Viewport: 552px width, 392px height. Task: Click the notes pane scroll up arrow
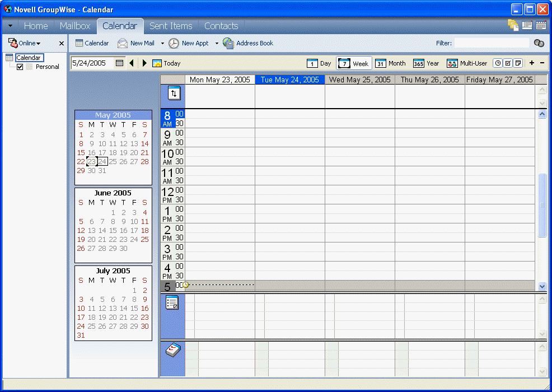[x=542, y=300]
